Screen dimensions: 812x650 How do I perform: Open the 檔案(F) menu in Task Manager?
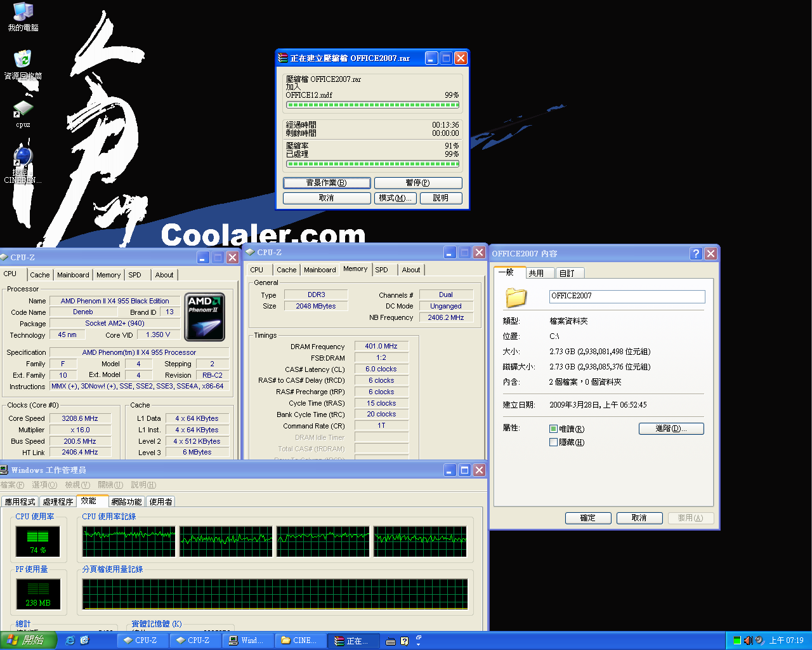pos(12,485)
